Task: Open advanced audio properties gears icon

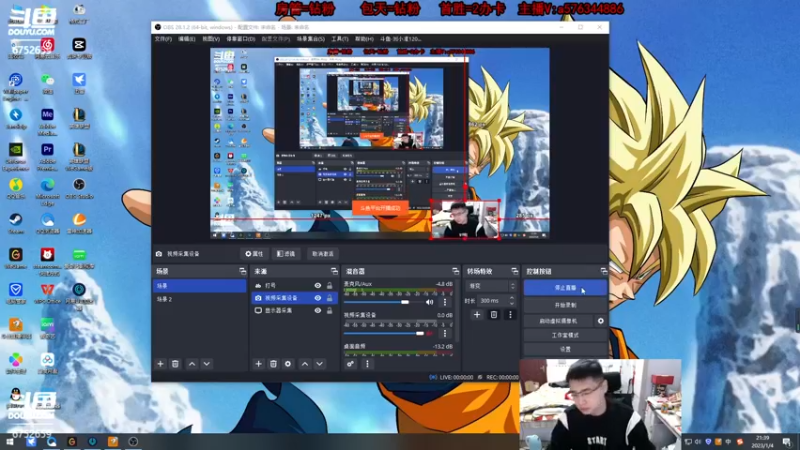Action: pos(351,364)
